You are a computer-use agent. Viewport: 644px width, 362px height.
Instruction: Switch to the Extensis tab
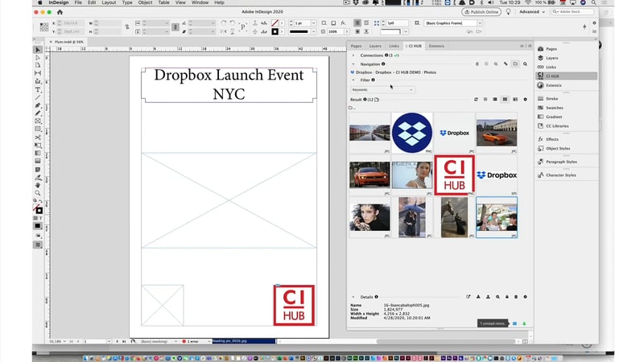point(436,46)
